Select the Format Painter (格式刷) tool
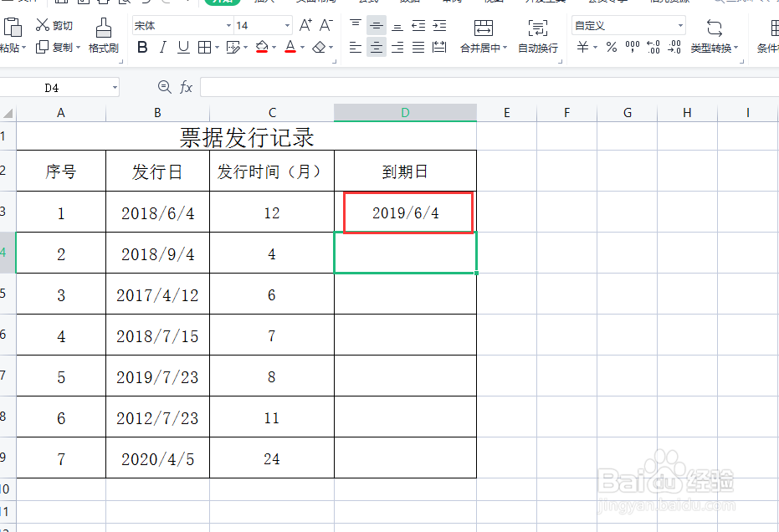Screen dimensions: 779x532 (x=104, y=35)
